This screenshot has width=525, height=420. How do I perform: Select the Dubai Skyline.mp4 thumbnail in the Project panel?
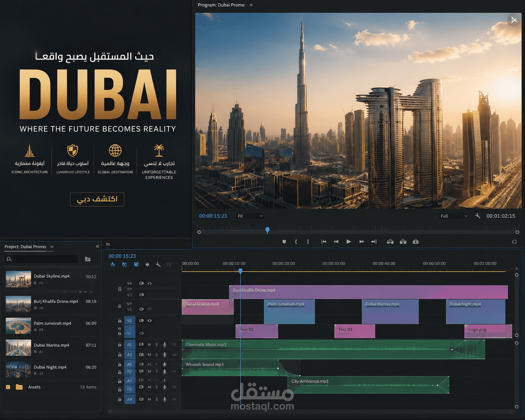[x=18, y=280]
